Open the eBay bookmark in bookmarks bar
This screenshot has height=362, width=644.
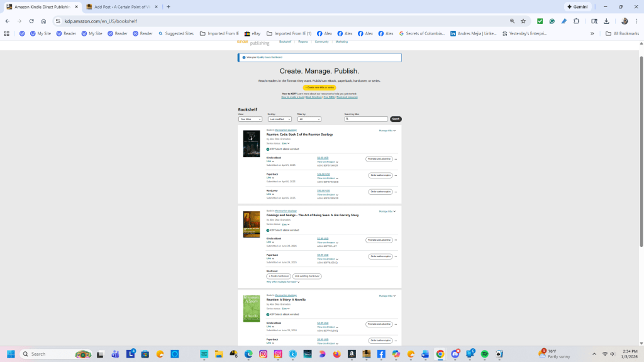coord(252,33)
